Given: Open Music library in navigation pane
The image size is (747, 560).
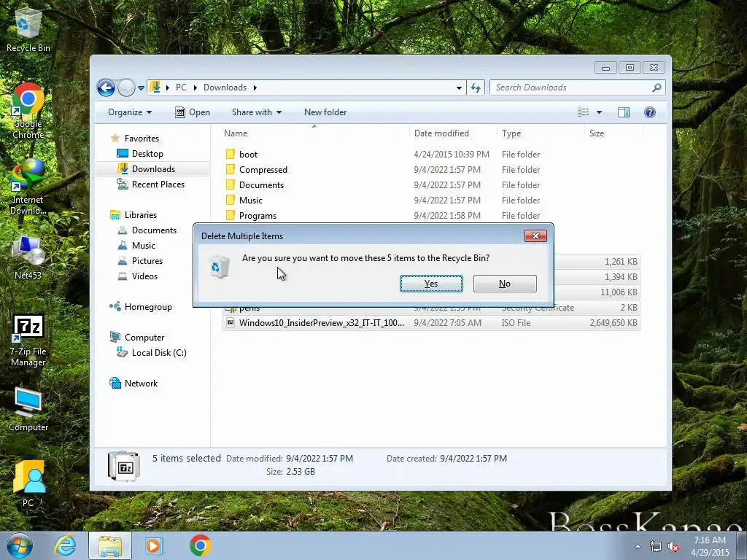Looking at the screenshot, I should tap(136, 245).
